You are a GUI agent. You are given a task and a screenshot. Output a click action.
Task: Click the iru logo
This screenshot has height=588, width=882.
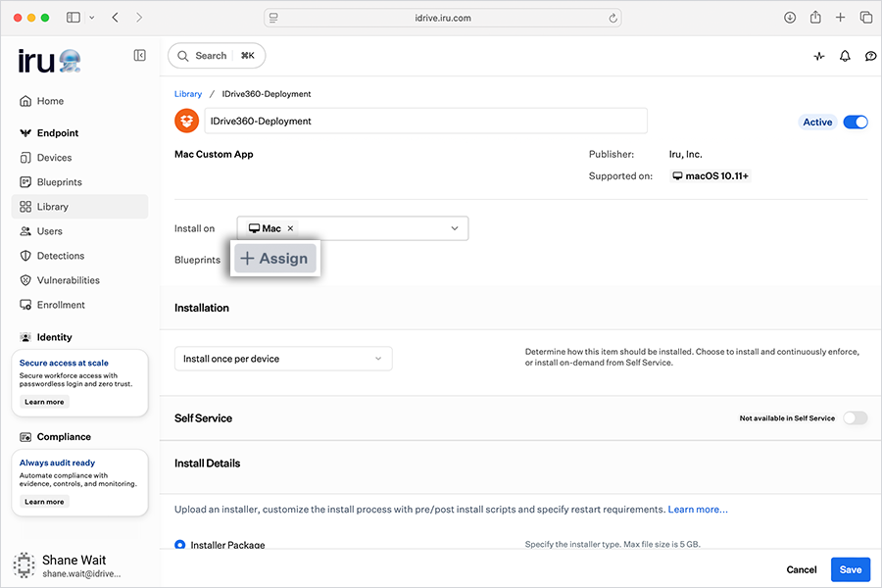pos(50,61)
